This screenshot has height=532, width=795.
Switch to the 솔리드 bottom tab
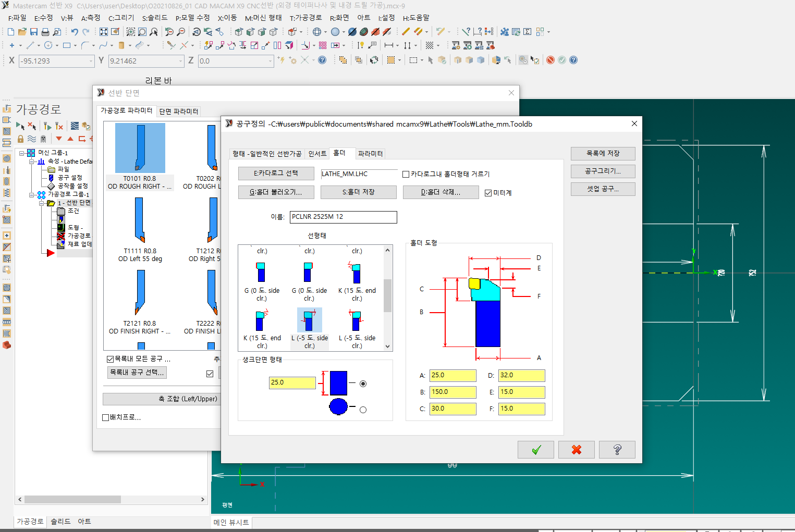60,521
